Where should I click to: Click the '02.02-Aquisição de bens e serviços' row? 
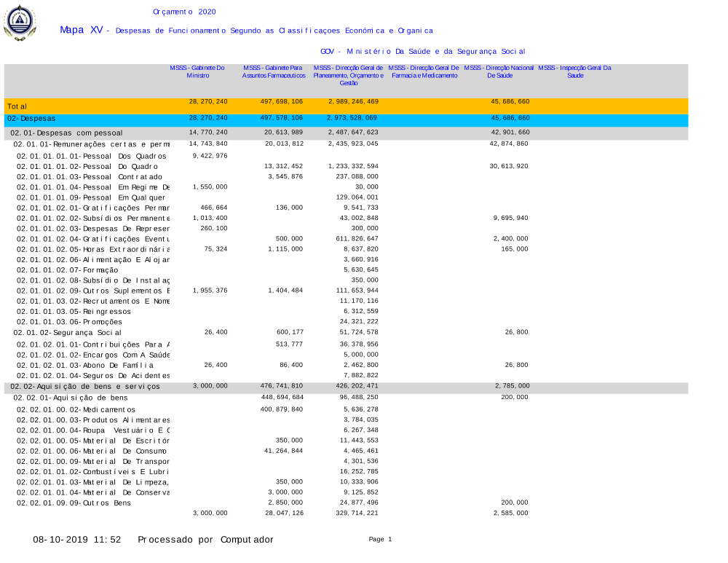pyautogui.click(x=85, y=387)
